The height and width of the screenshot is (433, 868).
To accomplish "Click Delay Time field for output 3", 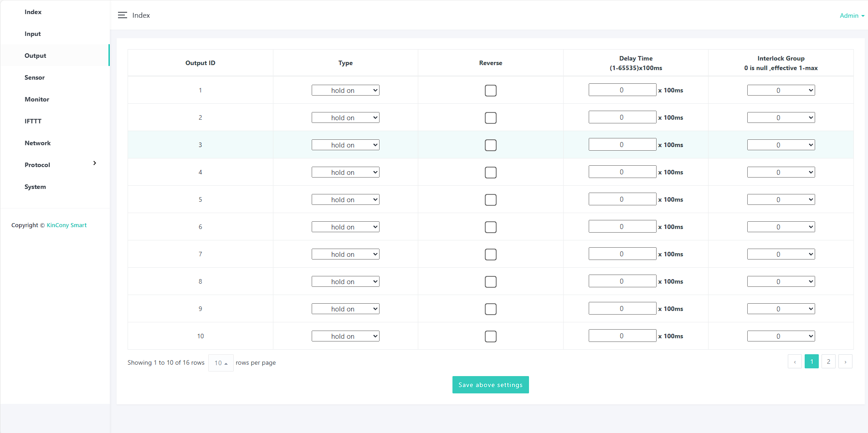I will pyautogui.click(x=622, y=145).
